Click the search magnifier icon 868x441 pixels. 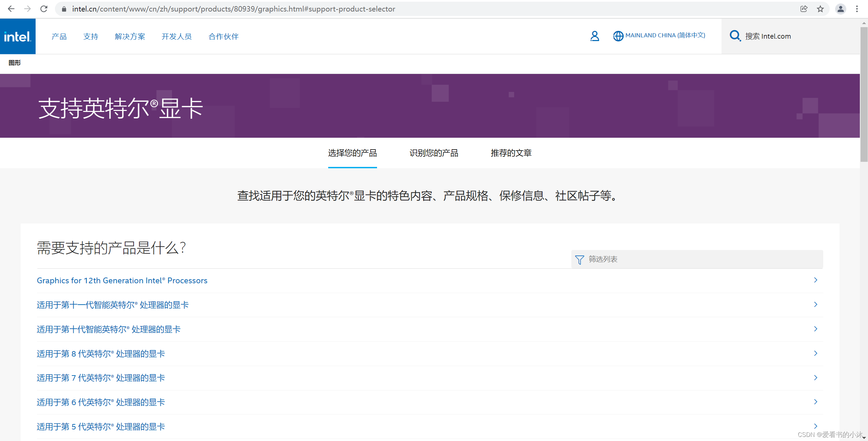tap(735, 36)
